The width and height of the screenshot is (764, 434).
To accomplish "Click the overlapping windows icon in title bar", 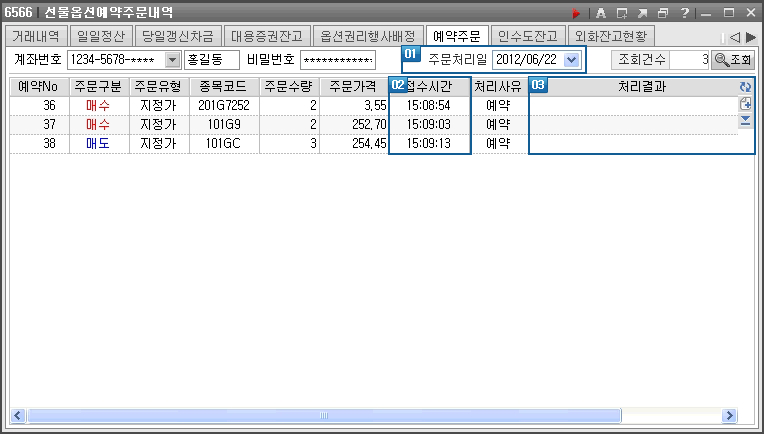I will pos(662,13).
